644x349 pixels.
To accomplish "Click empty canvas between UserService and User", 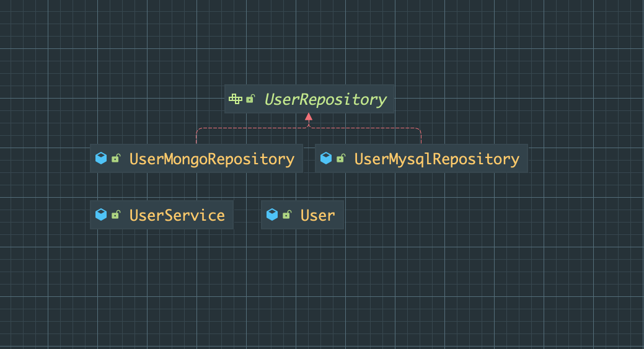I will (247, 215).
